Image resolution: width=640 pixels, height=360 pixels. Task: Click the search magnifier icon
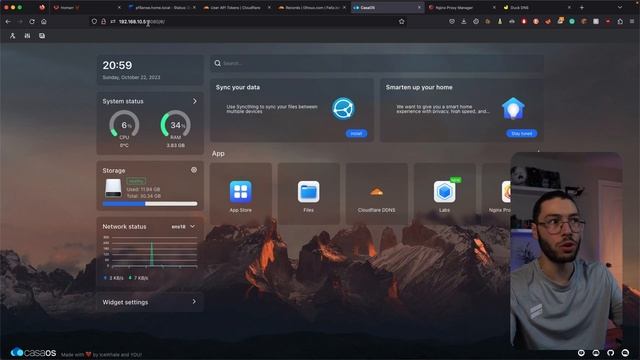(218, 63)
